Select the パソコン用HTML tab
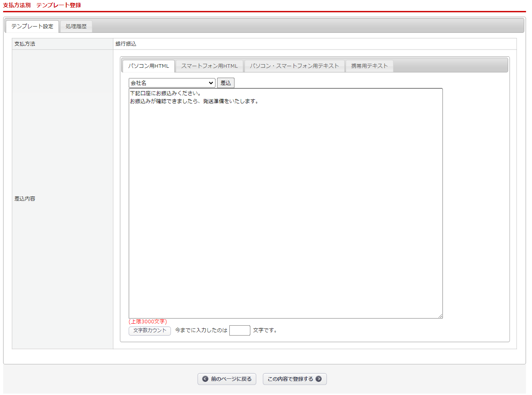The height and width of the screenshot is (395, 532). pyautogui.click(x=149, y=66)
